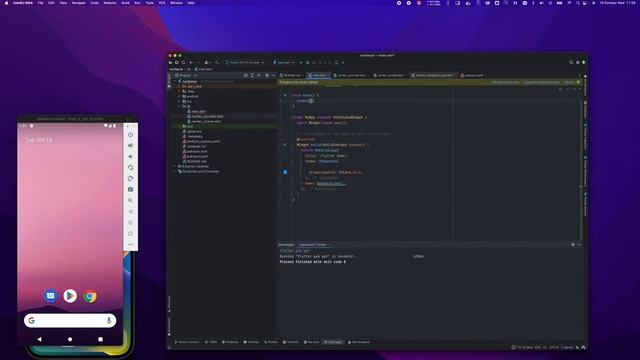Viewport: 640px width, 360px height.
Task: Rotate emulator left using toolbar icon
Action: (x=130, y=167)
